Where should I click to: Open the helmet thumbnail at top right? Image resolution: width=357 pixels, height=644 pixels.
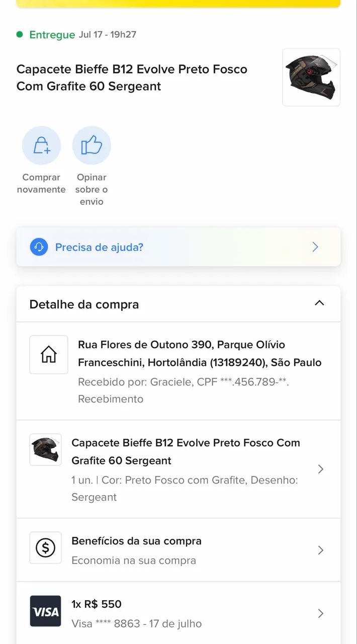(x=311, y=77)
